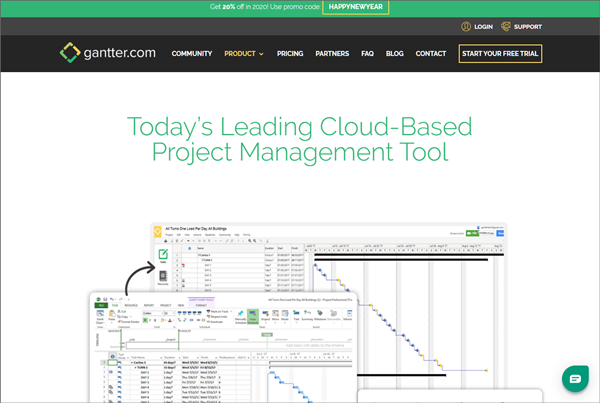Open the SUPPORT link text

click(528, 27)
